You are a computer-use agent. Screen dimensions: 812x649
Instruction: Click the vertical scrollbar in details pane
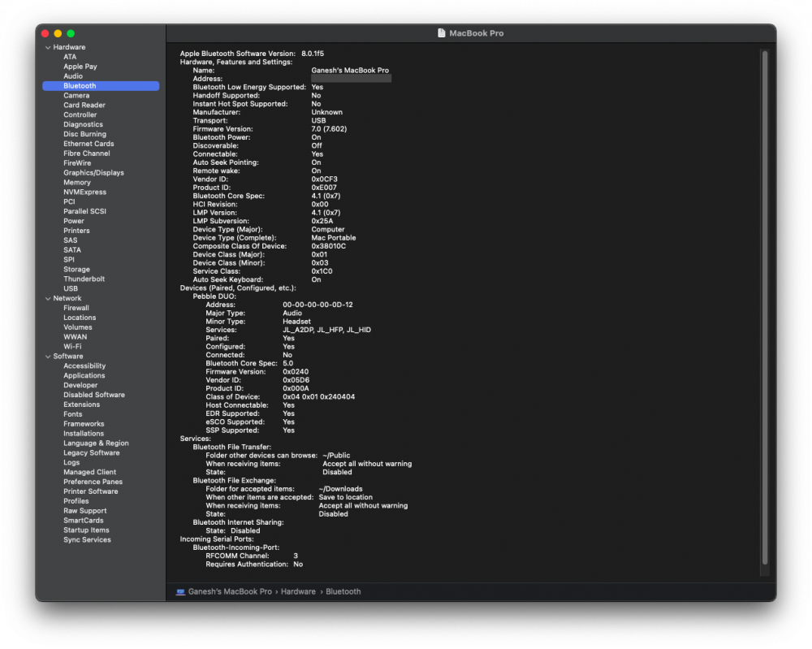pyautogui.click(x=765, y=308)
